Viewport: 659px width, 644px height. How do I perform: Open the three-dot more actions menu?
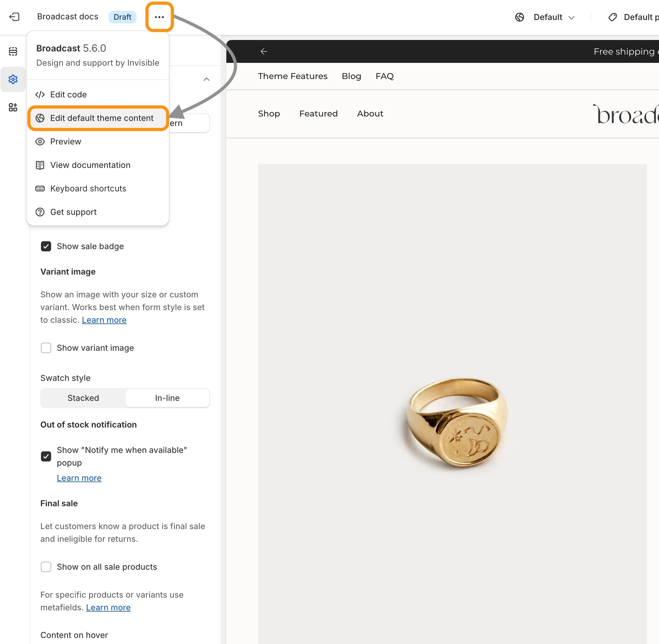[159, 17]
